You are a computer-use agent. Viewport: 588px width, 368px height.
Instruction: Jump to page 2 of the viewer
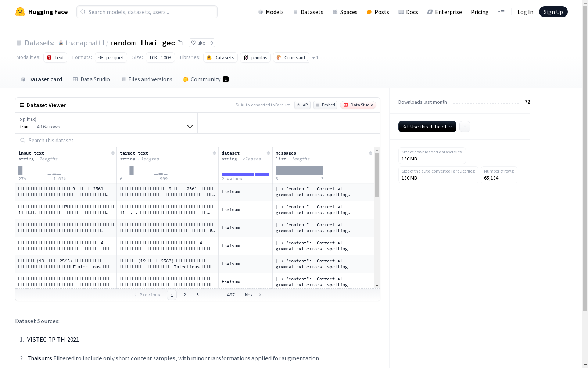coord(184,295)
